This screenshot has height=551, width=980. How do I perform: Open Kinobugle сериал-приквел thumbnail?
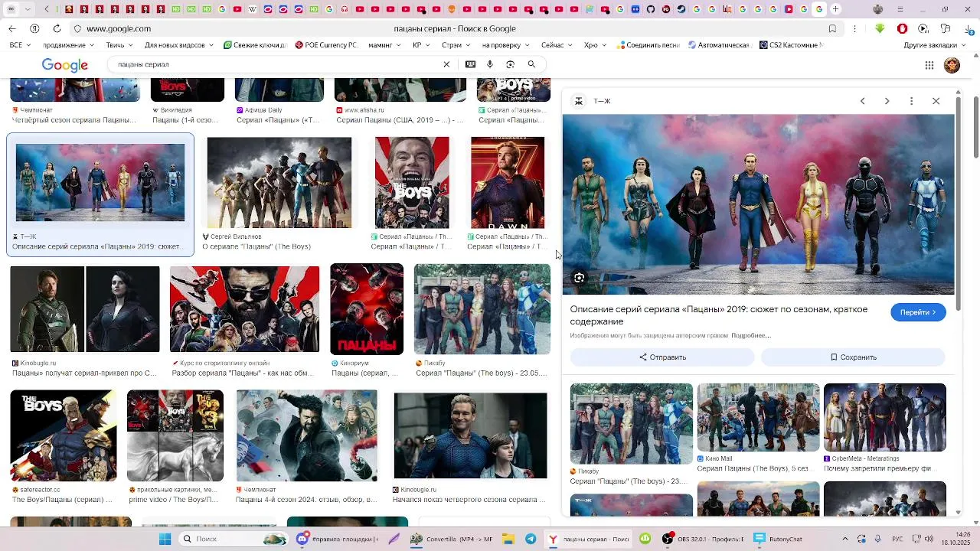(85, 309)
